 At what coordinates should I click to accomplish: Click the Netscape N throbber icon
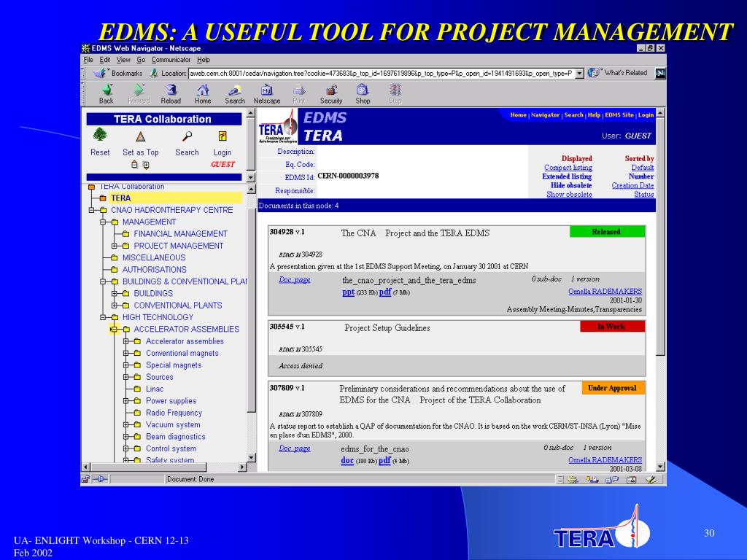click(659, 73)
